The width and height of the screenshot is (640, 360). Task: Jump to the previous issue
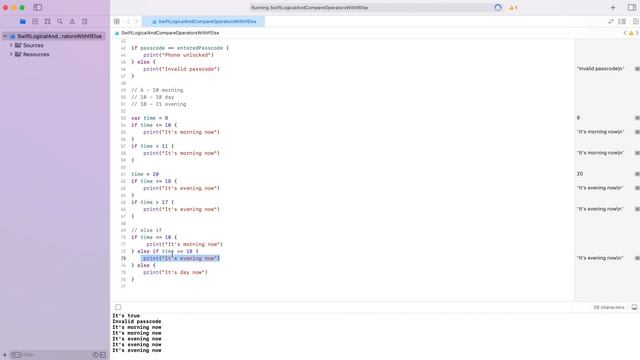tap(625, 33)
